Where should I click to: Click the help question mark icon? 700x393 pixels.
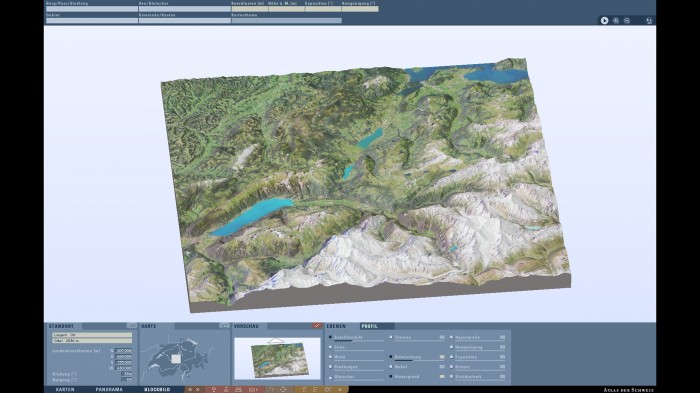(271, 389)
